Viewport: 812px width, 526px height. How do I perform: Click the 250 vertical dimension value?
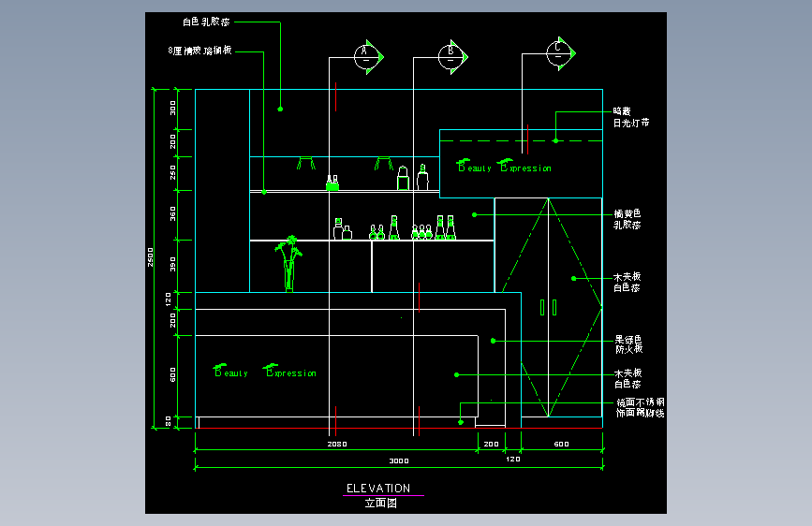[x=173, y=172]
